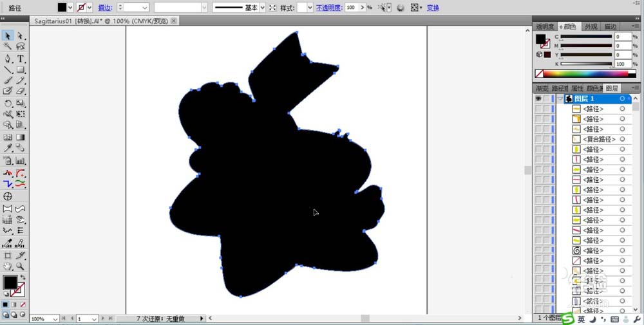Close the Sagittarius01 document tab
Image resolution: width=644 pixels, height=325 pixels.
(174, 21)
